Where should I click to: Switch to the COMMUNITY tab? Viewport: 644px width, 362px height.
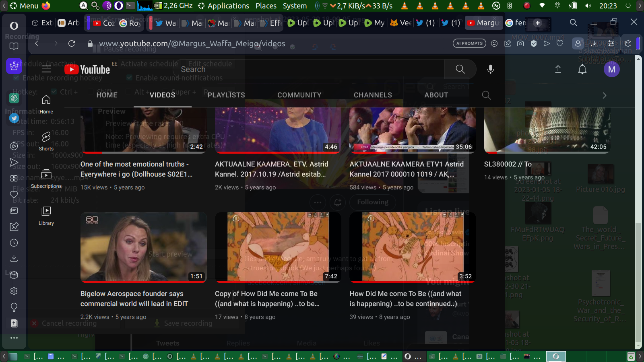[299, 95]
